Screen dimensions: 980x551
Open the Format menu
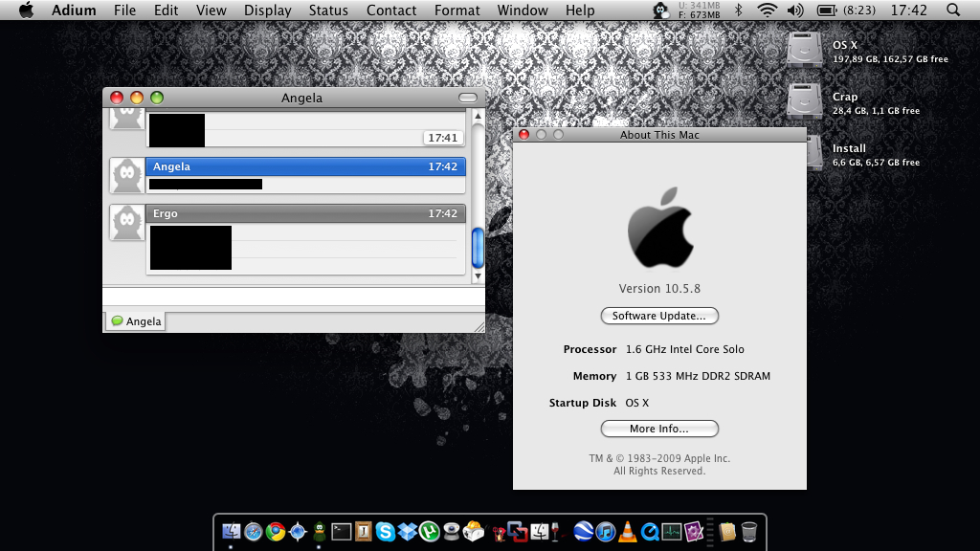pos(457,10)
